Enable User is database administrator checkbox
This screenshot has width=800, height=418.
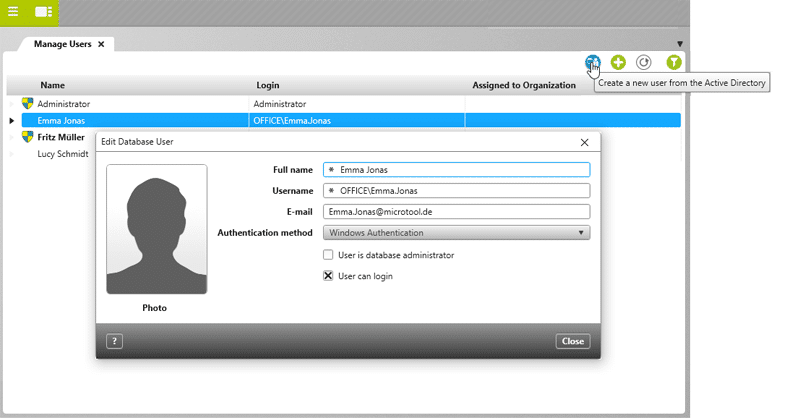(x=328, y=255)
